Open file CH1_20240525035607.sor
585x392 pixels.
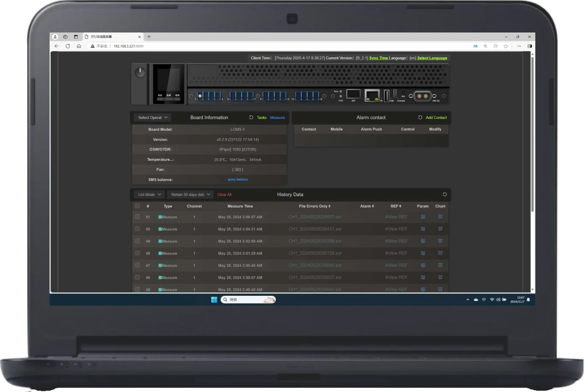point(315,217)
